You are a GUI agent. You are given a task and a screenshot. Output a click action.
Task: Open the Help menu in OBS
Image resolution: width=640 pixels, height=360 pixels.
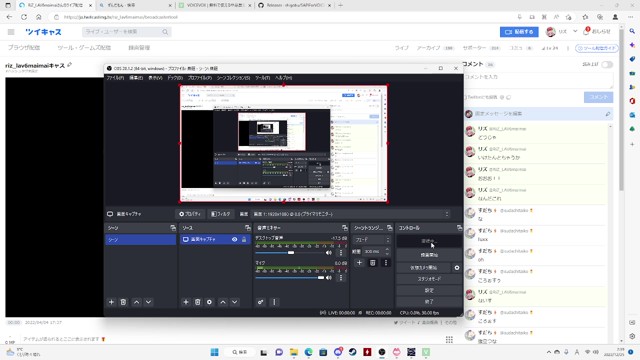pos(284,78)
